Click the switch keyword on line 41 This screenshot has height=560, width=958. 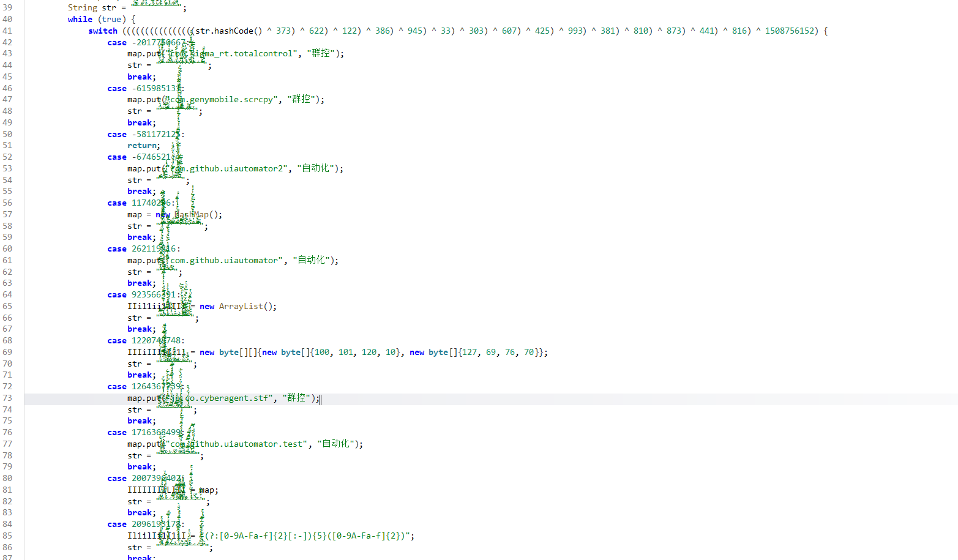coord(102,31)
